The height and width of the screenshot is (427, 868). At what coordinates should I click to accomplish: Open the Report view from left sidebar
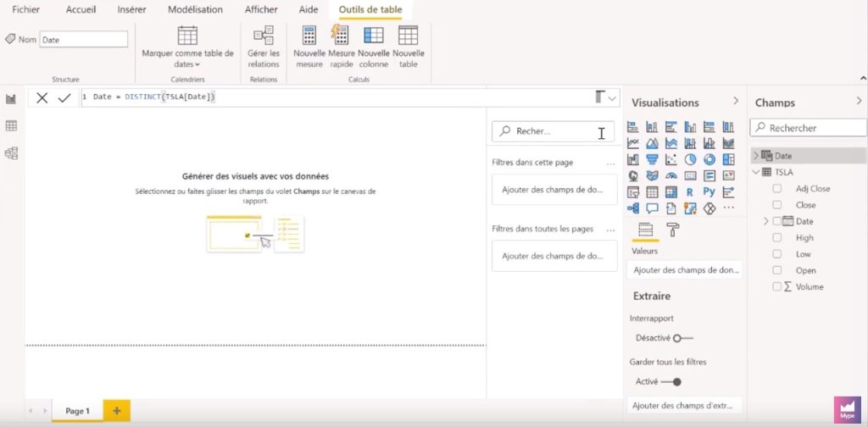[x=11, y=99]
